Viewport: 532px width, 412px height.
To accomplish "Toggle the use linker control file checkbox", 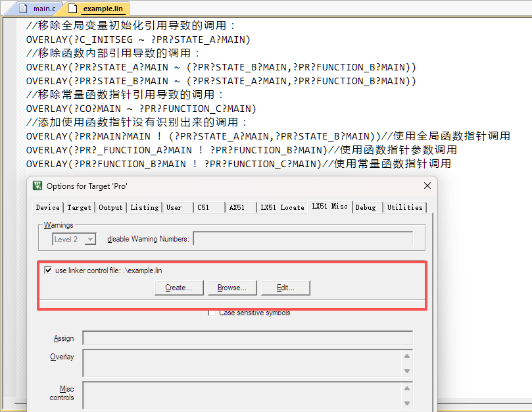I will click(48, 270).
